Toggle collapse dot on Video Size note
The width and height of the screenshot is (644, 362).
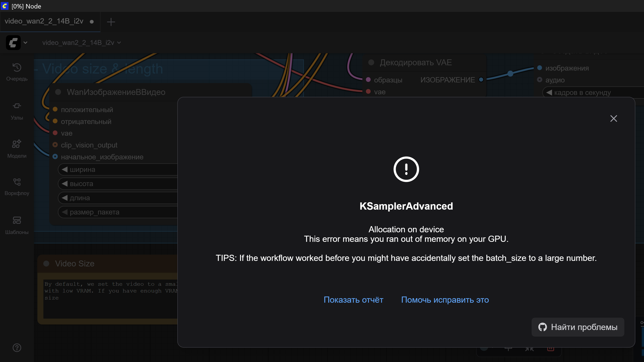tap(46, 263)
